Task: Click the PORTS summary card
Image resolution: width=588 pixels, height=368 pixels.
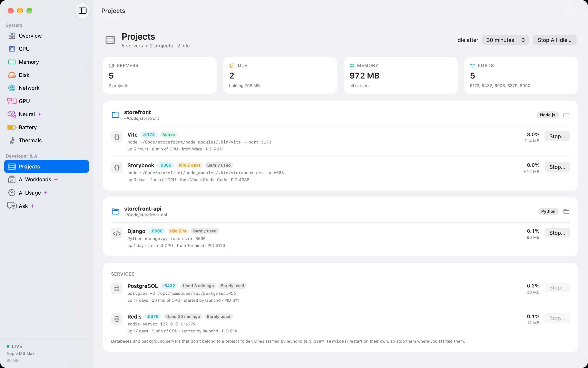Action: (x=521, y=75)
